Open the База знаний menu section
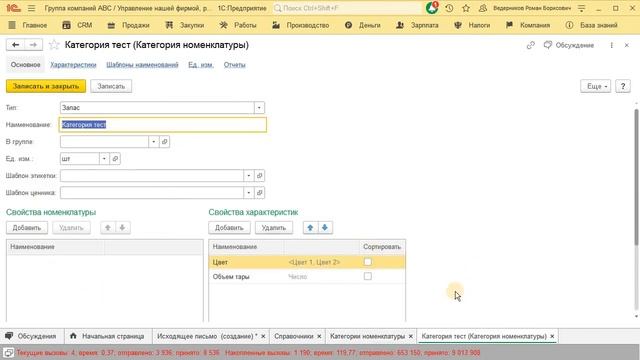The height and width of the screenshot is (360, 640). 591,25
